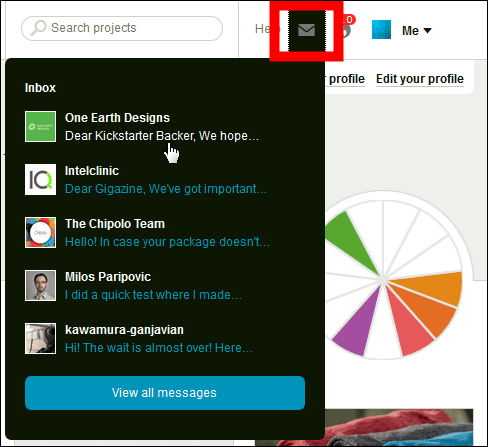Viewport: 488px width, 447px height.
Task: Click Milos Paripovic's photo avatar
Action: (x=40, y=285)
